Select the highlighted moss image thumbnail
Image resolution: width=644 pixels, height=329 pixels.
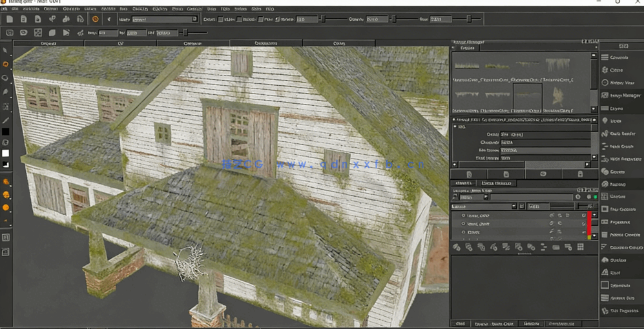coord(527,95)
